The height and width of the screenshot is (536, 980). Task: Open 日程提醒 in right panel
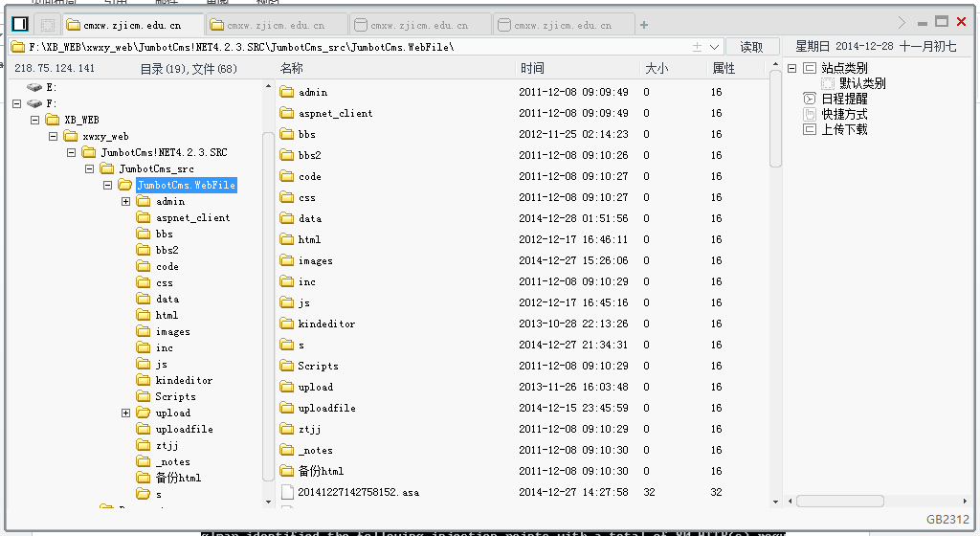pos(844,99)
